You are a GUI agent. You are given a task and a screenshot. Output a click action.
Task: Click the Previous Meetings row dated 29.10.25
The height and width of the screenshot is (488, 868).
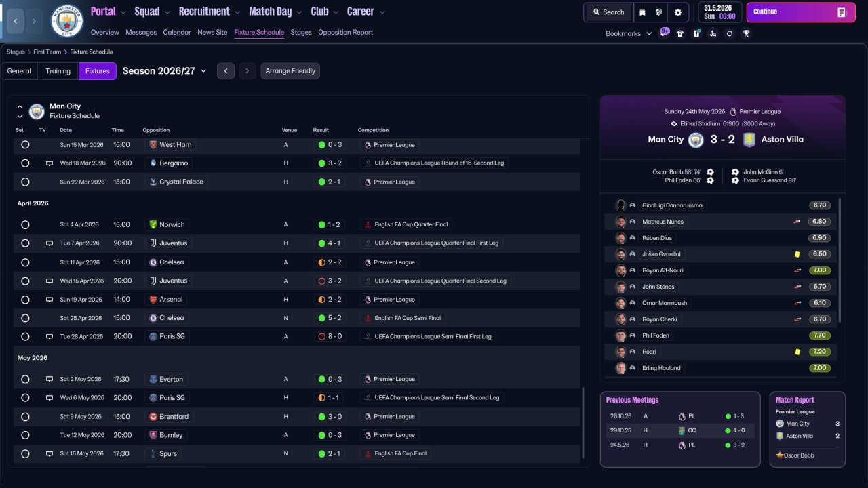click(680, 430)
